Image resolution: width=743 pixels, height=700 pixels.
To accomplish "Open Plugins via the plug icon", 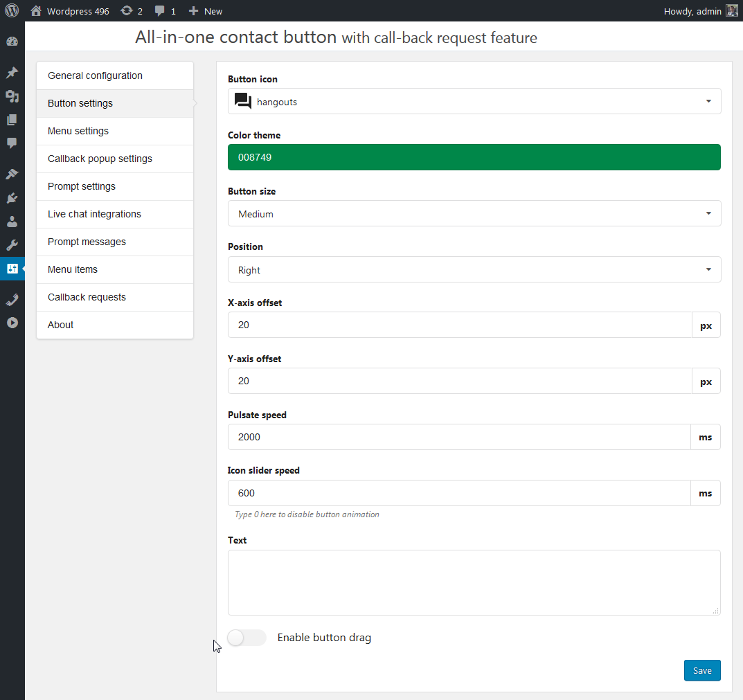I will 12,198.
